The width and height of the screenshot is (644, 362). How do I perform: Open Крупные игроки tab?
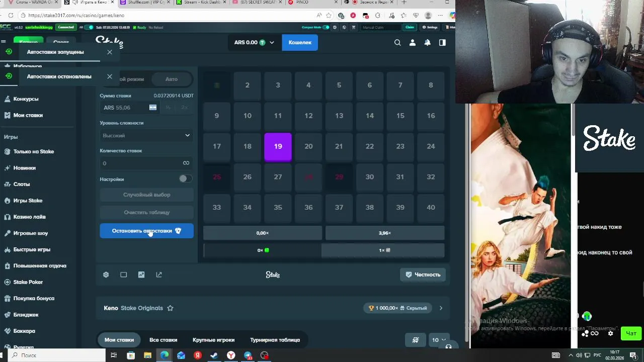[x=213, y=340]
